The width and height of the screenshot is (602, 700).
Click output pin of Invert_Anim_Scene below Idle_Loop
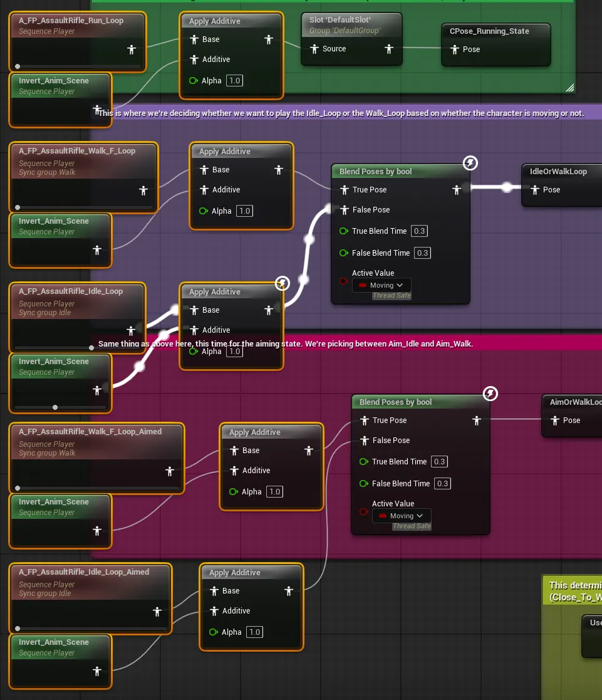pyautogui.click(x=97, y=390)
